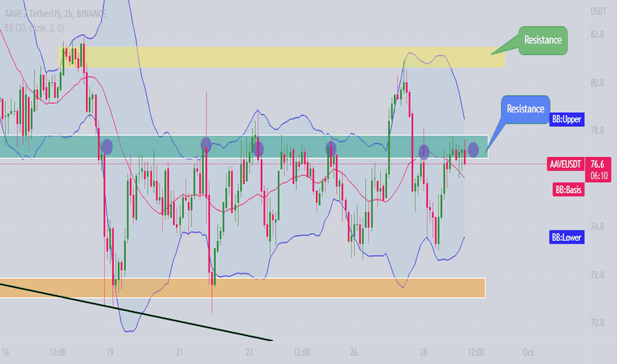Select the orange support zone rectangle
This screenshot has width=617, height=364.
[x=242, y=288]
